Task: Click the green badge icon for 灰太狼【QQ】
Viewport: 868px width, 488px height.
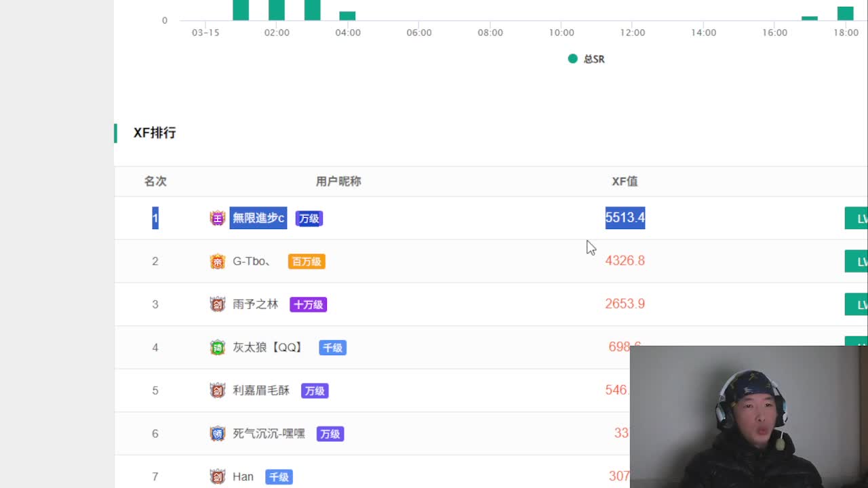Action: (217, 348)
